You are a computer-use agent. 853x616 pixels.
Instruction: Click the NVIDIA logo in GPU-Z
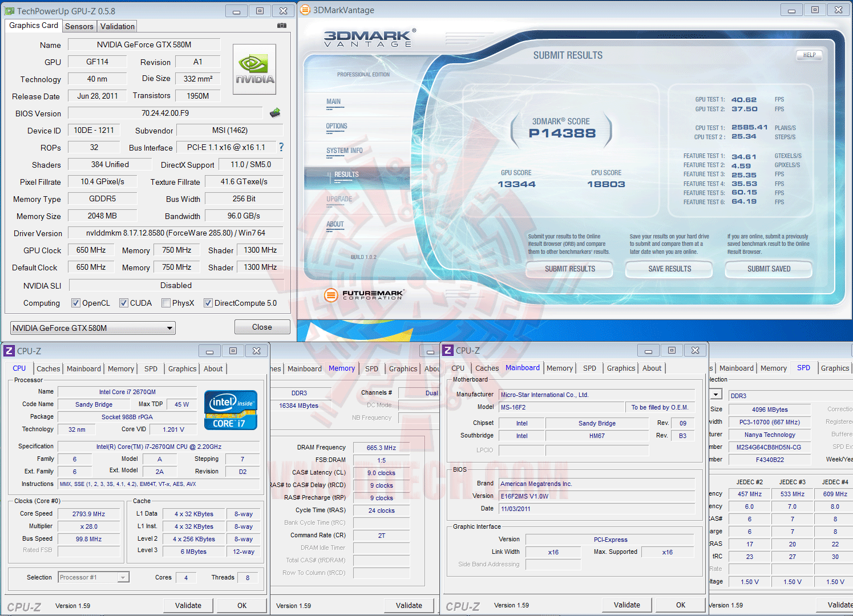point(254,70)
